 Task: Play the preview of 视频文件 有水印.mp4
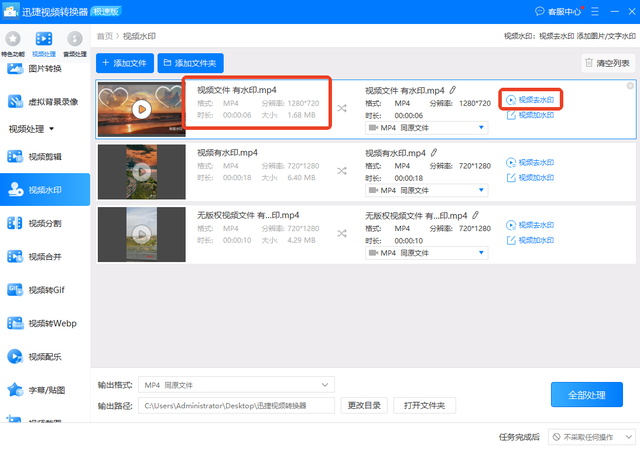click(x=142, y=109)
